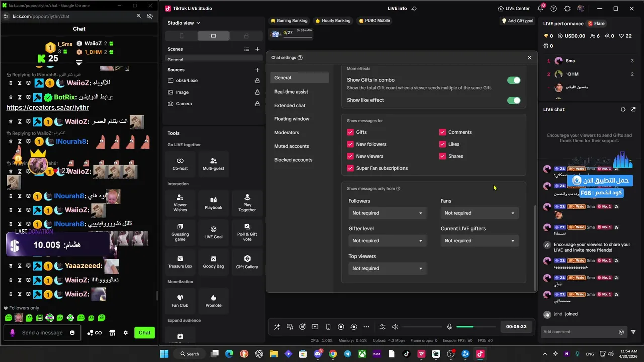Open the emoji picker in Kick chat

pyautogui.click(x=72, y=333)
